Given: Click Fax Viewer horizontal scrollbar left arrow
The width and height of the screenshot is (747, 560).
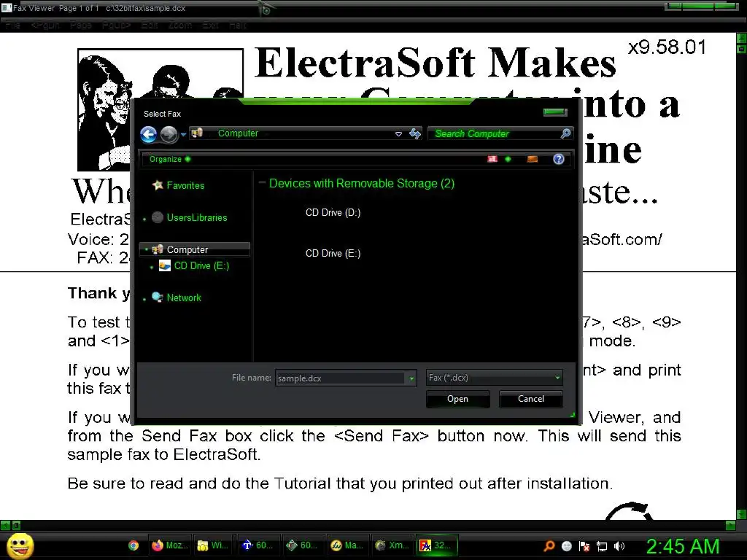Looking at the screenshot, I should (5, 525).
